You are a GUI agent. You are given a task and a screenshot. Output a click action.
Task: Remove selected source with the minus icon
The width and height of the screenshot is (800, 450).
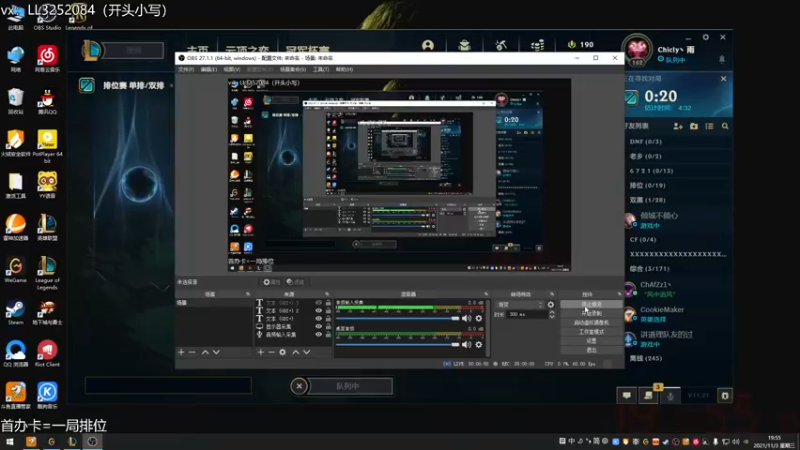tap(271, 352)
